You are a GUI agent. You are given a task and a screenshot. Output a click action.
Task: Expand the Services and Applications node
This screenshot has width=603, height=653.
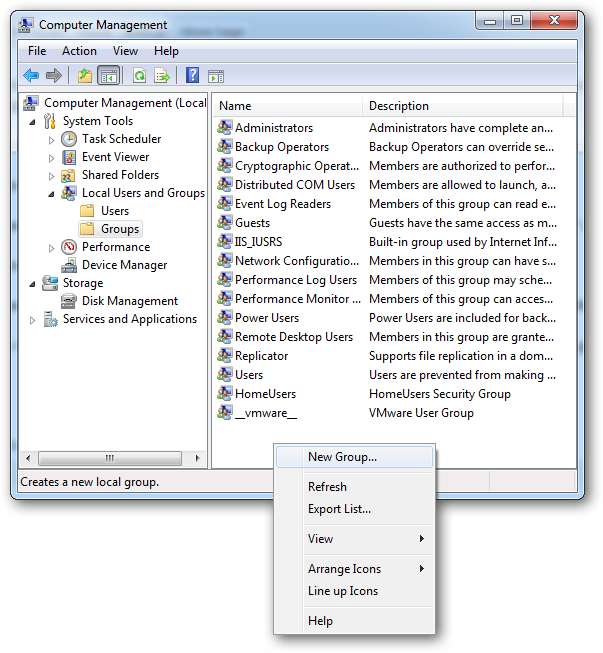coord(32,320)
